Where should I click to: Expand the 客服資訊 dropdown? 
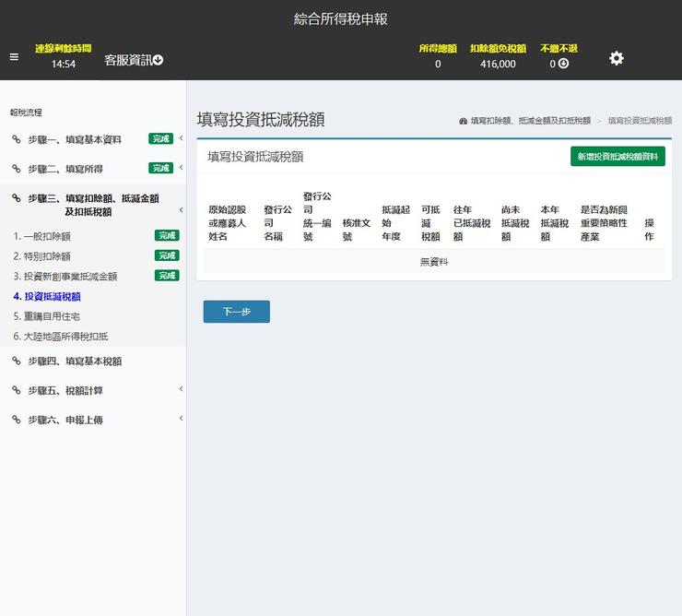point(134,60)
